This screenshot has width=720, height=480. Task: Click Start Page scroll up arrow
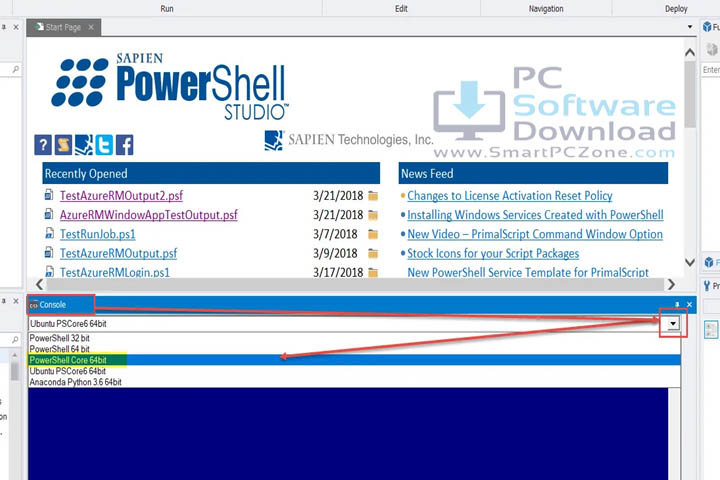690,52
